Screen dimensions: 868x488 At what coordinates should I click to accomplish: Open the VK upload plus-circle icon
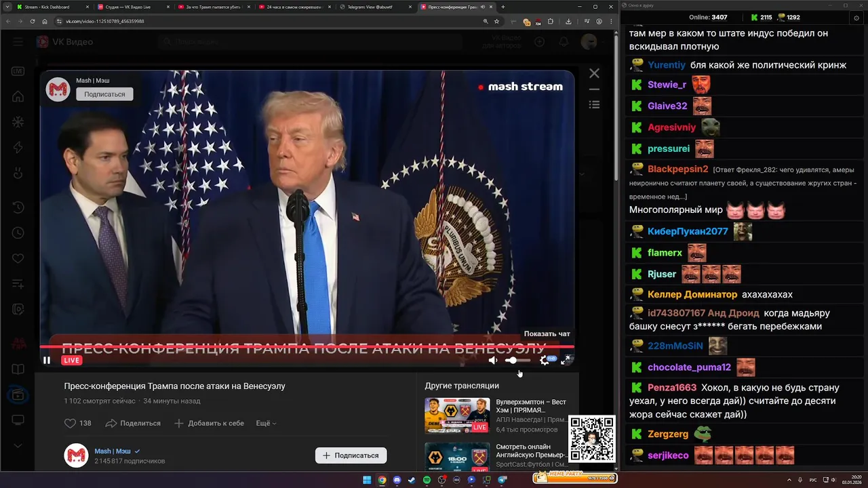click(540, 42)
